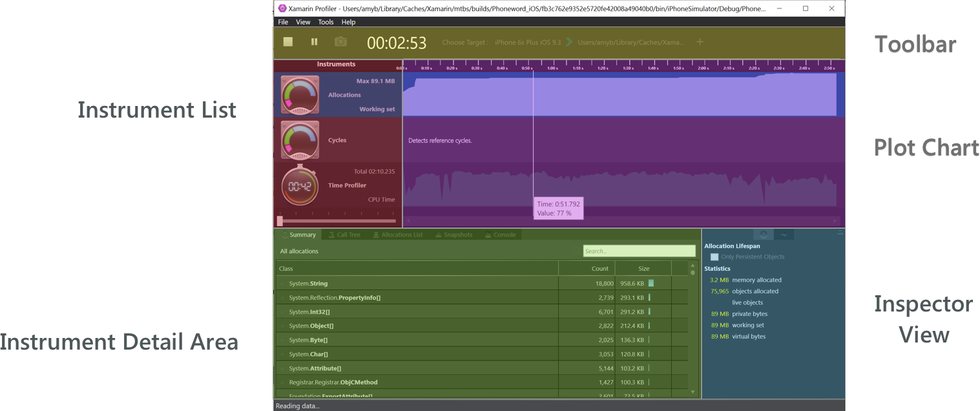Viewport: 980px width, 411px height.
Task: Expand the System.Reflection.PropertyInfo[] row
Action: click(x=282, y=298)
